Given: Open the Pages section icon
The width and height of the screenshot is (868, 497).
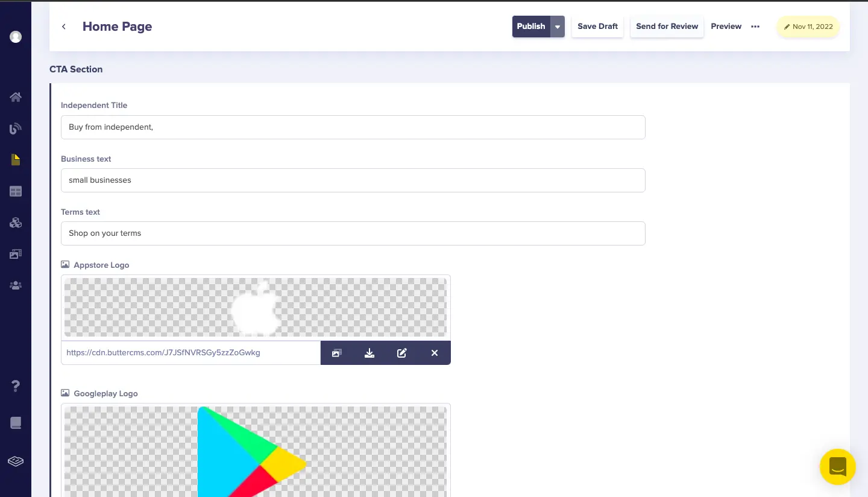Looking at the screenshot, I should (16, 160).
